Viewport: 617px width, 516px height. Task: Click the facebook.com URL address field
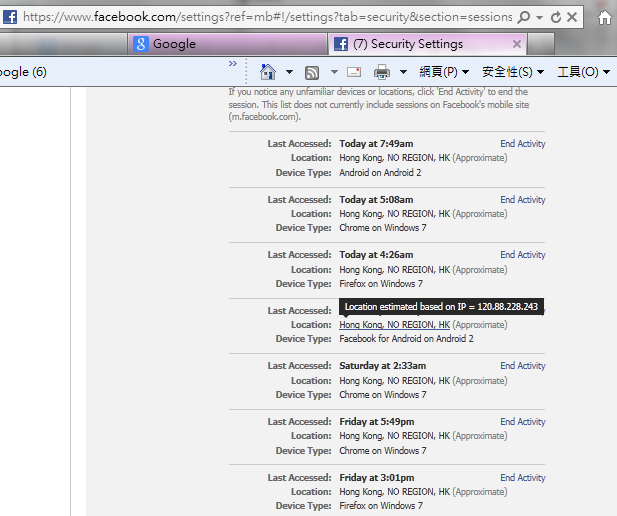click(x=260, y=17)
